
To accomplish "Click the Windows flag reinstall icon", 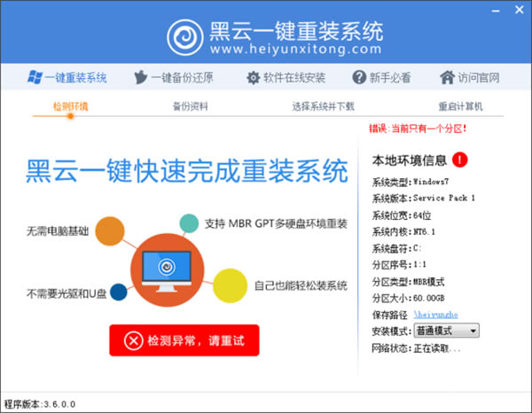I will pos(35,77).
